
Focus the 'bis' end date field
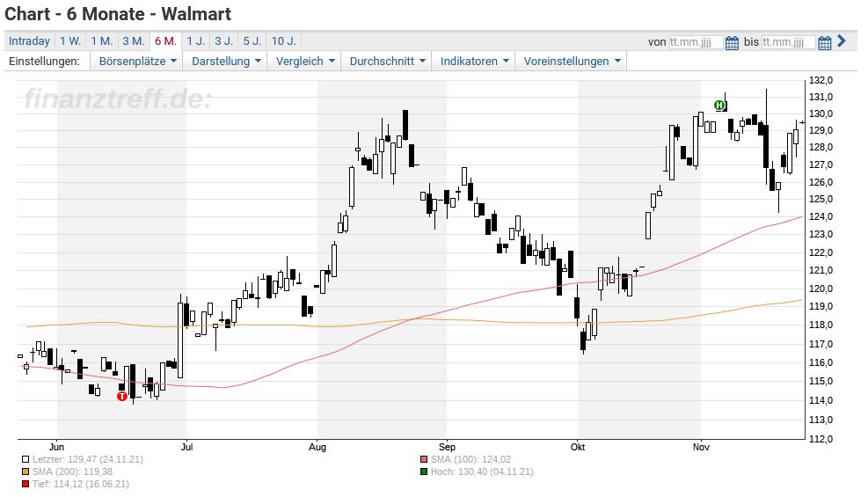click(788, 42)
